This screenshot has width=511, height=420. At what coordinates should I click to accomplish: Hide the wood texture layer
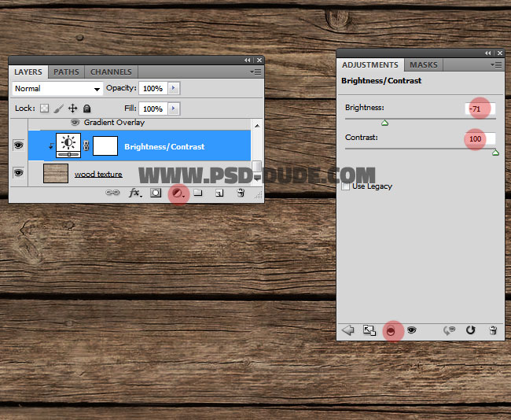pos(19,173)
